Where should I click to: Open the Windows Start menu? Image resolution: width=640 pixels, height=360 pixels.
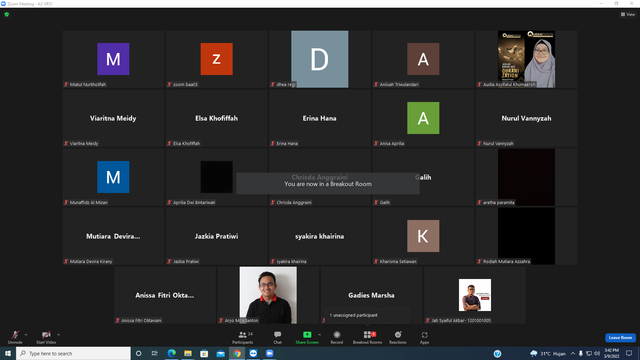tap(8, 353)
